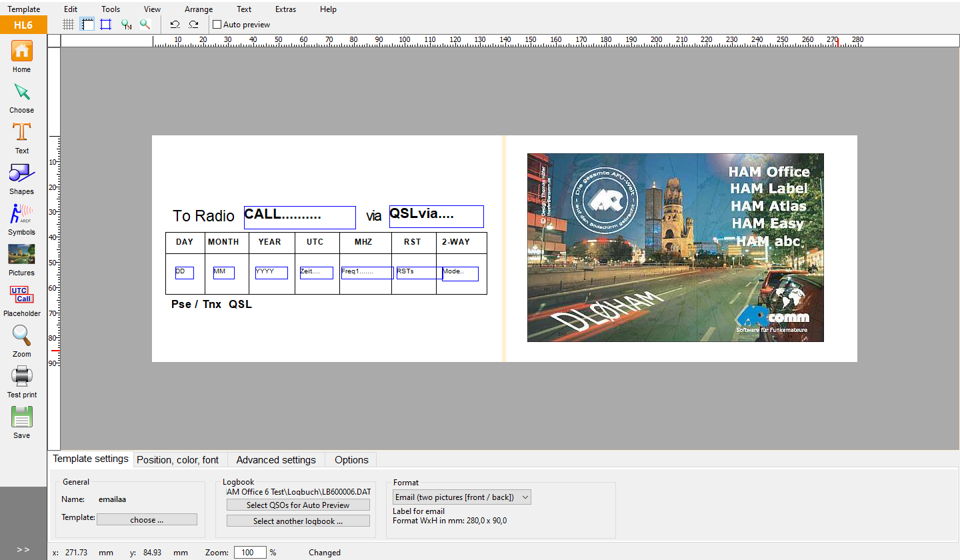Undo the last action
The height and width of the screenshot is (560, 960).
(x=175, y=25)
